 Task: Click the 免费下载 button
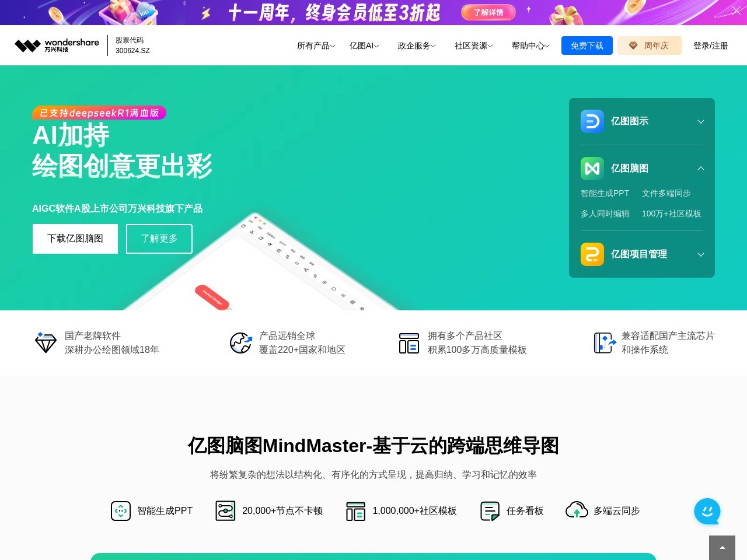point(587,45)
